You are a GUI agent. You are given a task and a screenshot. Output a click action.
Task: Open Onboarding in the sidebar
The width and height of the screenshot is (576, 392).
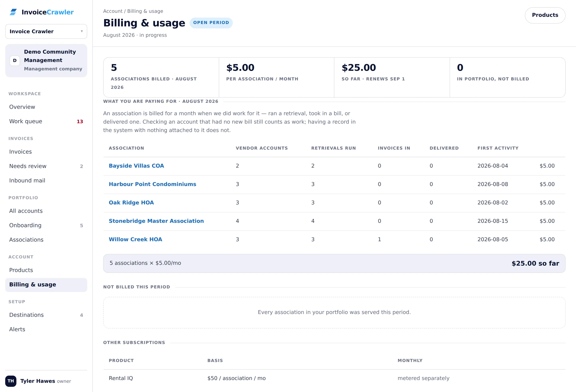46,225
